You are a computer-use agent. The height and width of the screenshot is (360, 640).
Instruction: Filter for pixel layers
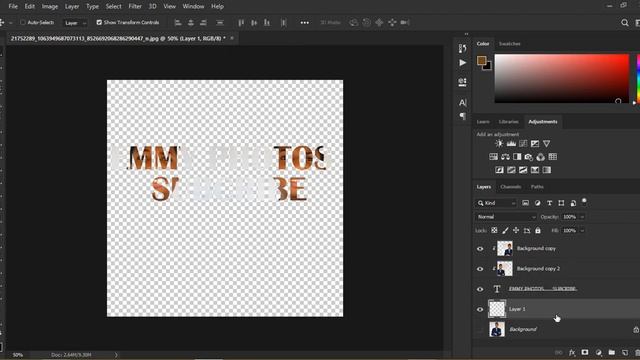[x=526, y=203]
